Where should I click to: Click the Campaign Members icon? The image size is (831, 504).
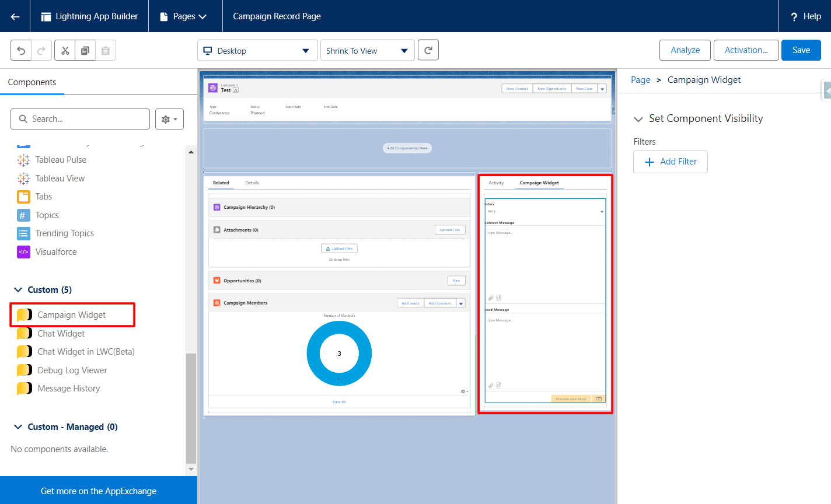click(217, 303)
